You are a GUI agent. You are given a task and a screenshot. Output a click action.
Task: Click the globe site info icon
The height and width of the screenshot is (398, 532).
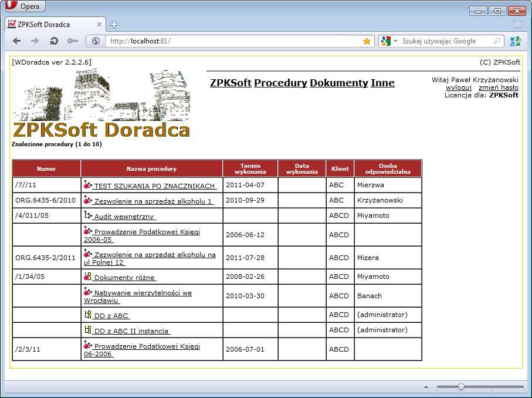(x=96, y=41)
